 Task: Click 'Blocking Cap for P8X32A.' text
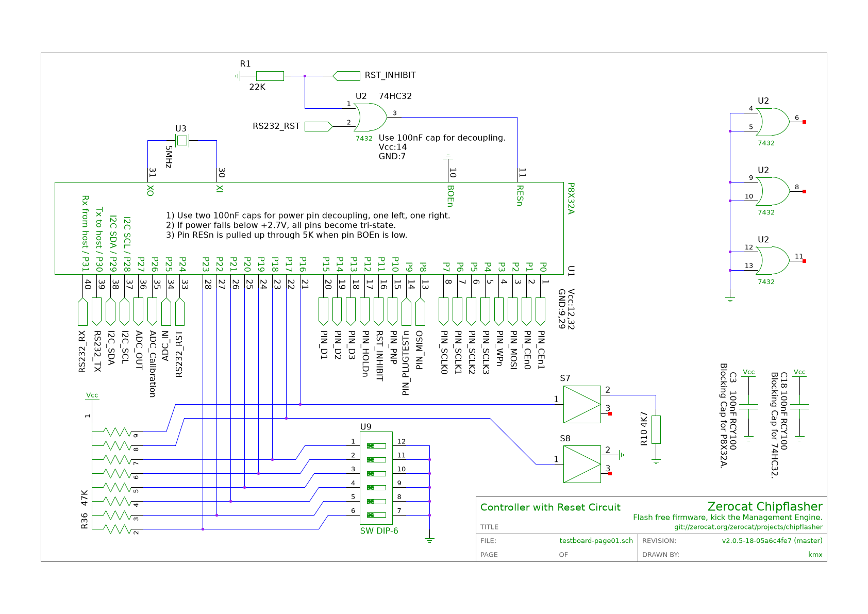[x=724, y=416]
